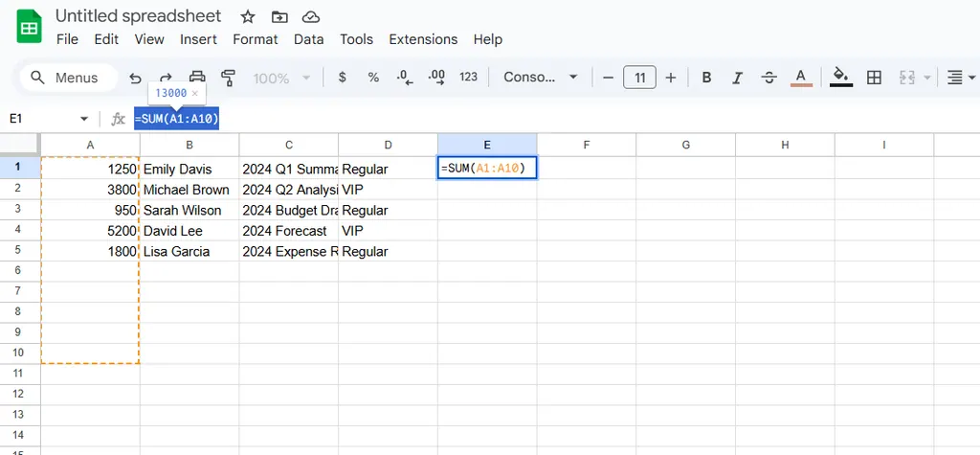
Task: Click the decrease decimal places icon
Action: click(x=405, y=78)
